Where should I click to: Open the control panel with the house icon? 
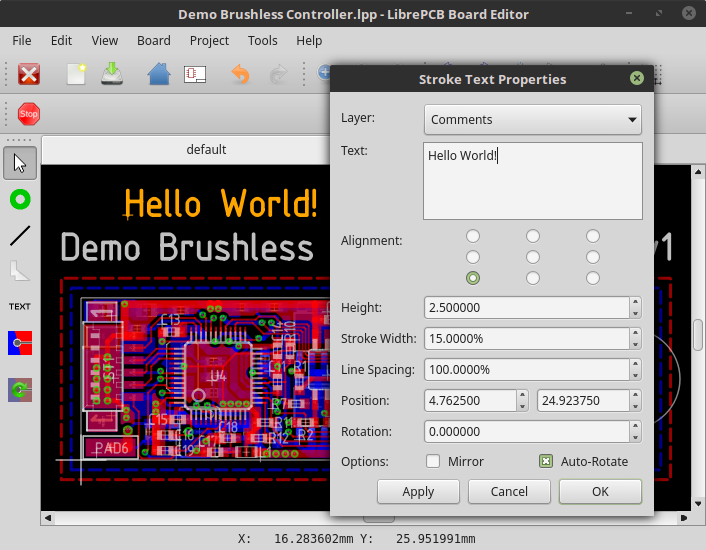[159, 74]
